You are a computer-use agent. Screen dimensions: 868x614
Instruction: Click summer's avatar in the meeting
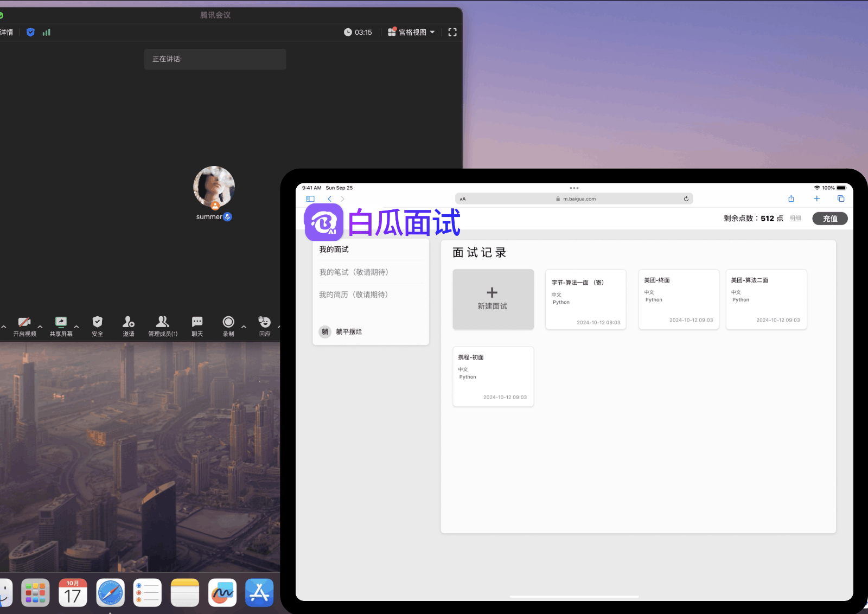(214, 187)
